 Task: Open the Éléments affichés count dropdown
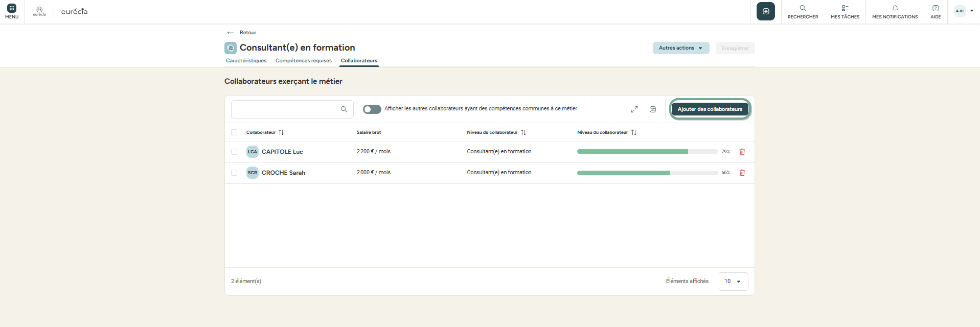pos(733,282)
